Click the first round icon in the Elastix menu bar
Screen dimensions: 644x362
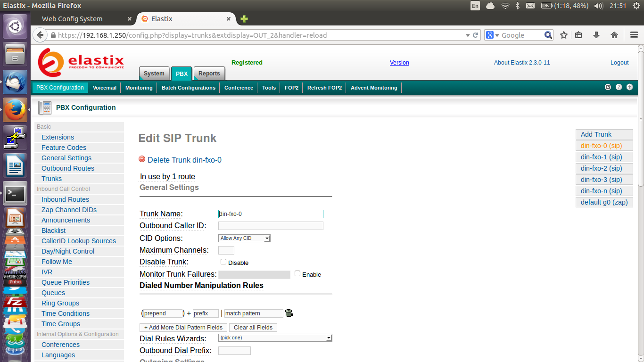(x=608, y=87)
